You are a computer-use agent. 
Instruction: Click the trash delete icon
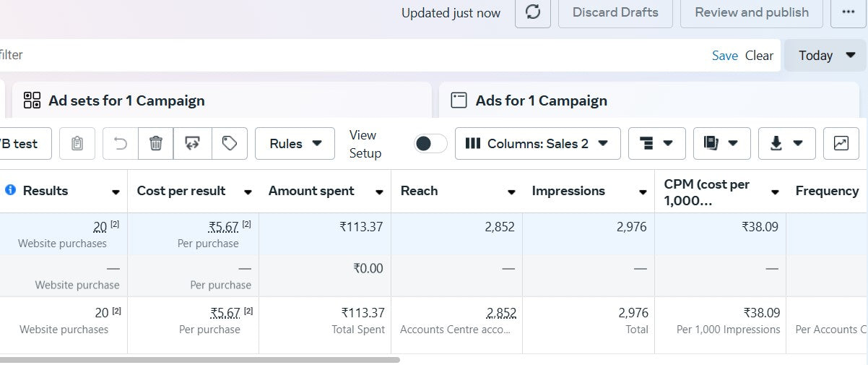[x=156, y=144]
